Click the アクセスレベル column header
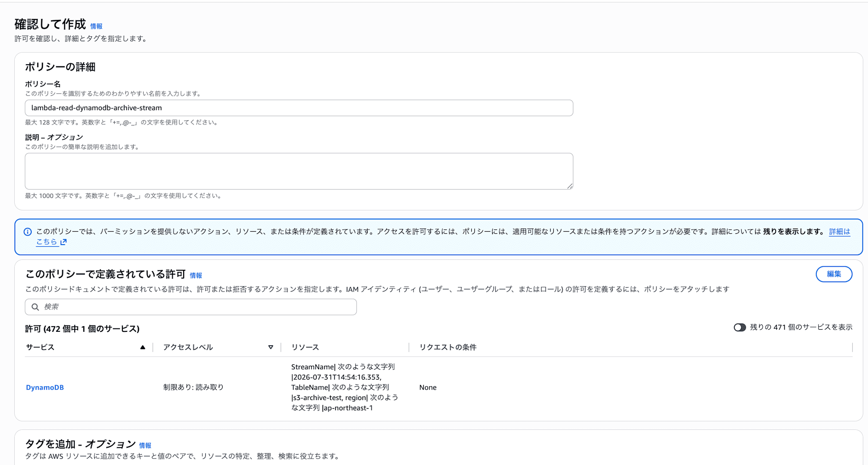The image size is (868, 465). [x=188, y=347]
